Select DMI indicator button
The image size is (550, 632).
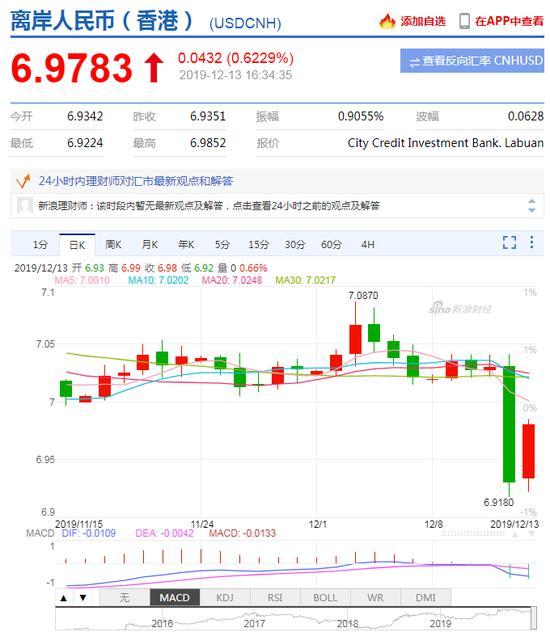425,598
